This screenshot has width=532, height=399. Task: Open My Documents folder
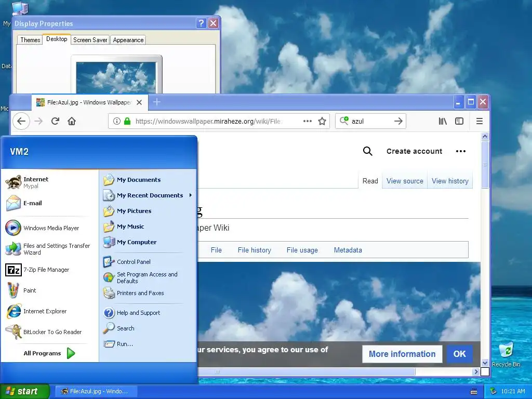132,179
